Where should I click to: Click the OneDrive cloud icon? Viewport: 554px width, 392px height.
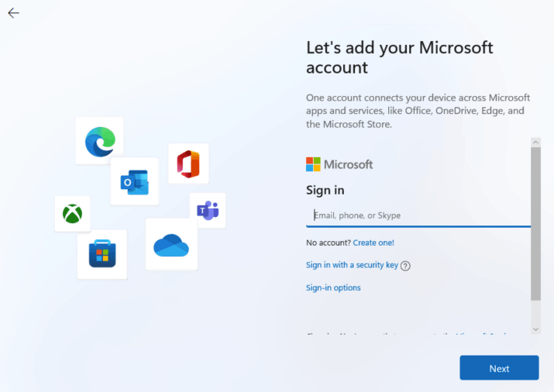tap(171, 245)
